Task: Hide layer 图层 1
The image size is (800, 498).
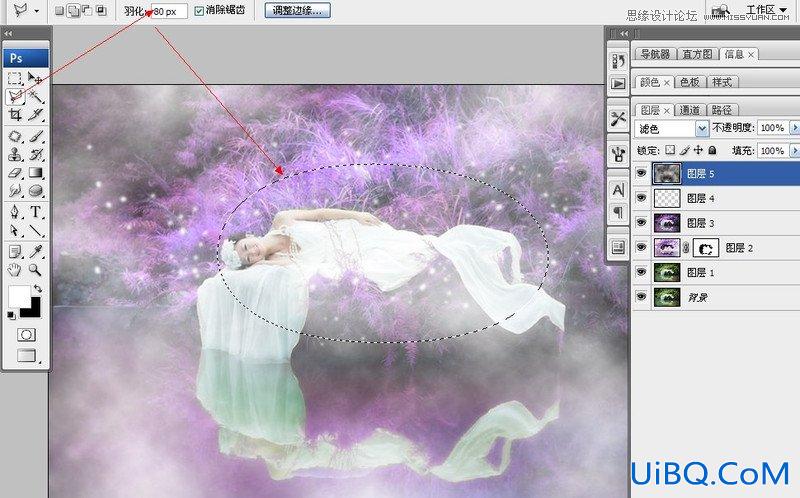Action: (641, 272)
